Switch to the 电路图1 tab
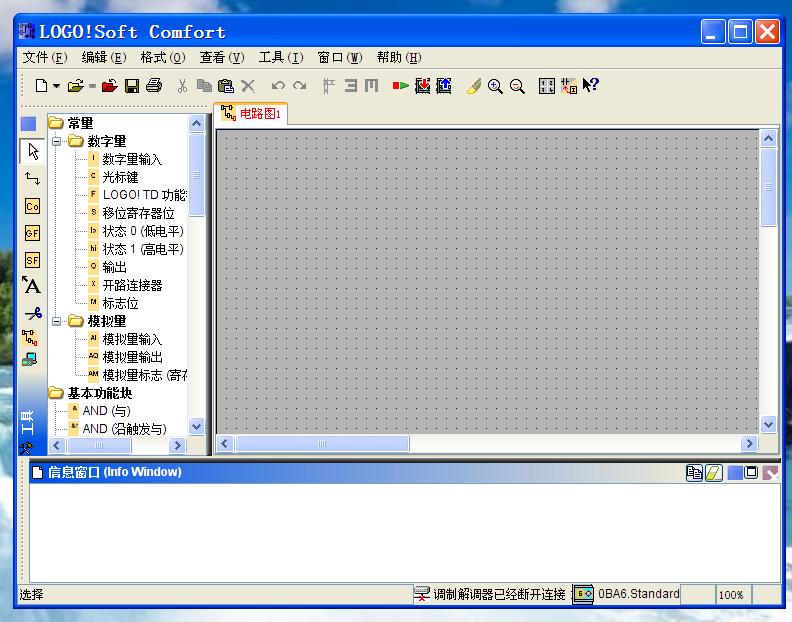 click(x=251, y=114)
